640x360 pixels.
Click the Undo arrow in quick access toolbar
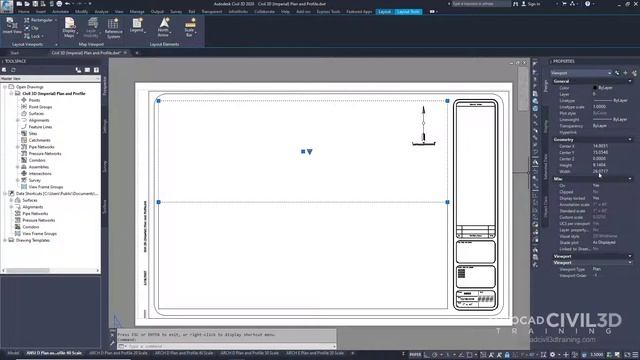[68, 4]
